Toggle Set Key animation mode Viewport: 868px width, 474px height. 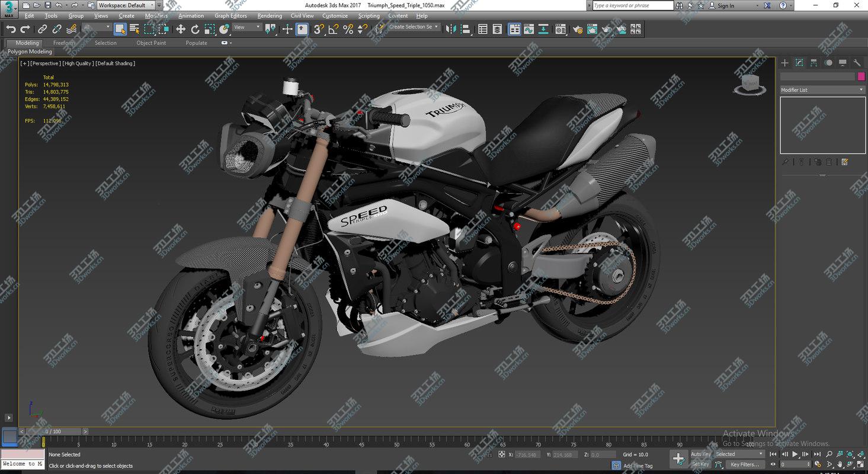coord(701,465)
